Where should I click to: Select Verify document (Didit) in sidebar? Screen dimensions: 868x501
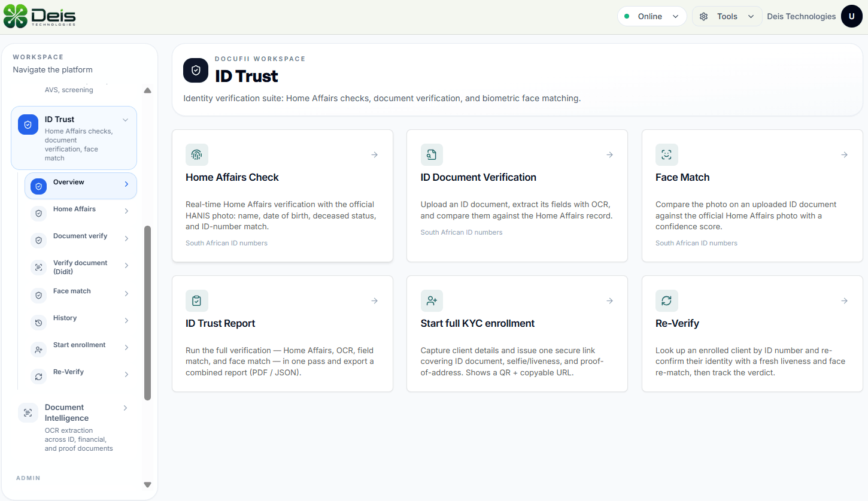[x=81, y=267]
